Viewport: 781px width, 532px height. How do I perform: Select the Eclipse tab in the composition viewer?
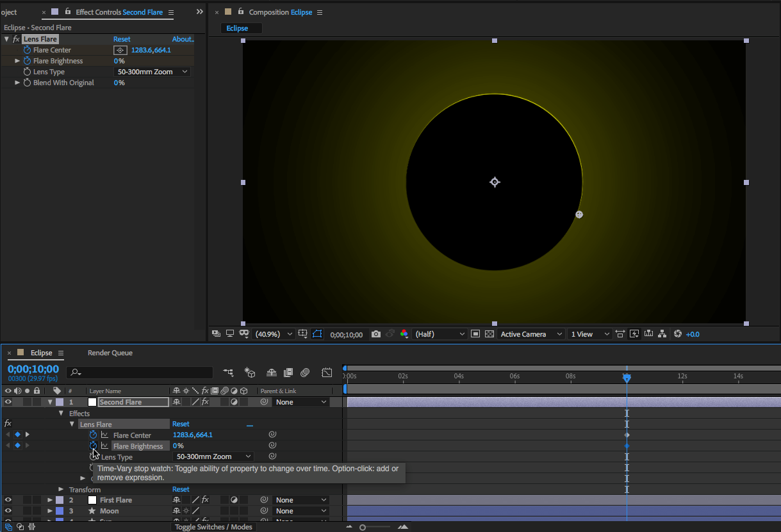(x=237, y=28)
